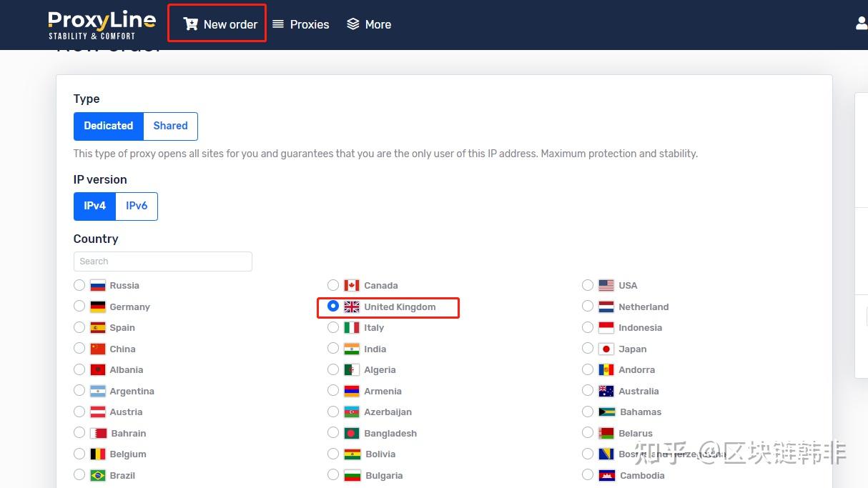
Task: Click the Austria flag icon
Action: [x=98, y=412]
